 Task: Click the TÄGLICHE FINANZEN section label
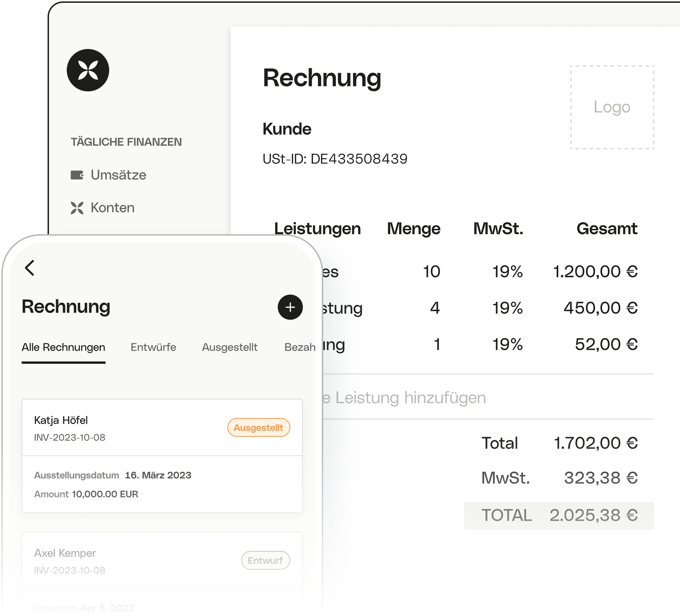pos(126,142)
